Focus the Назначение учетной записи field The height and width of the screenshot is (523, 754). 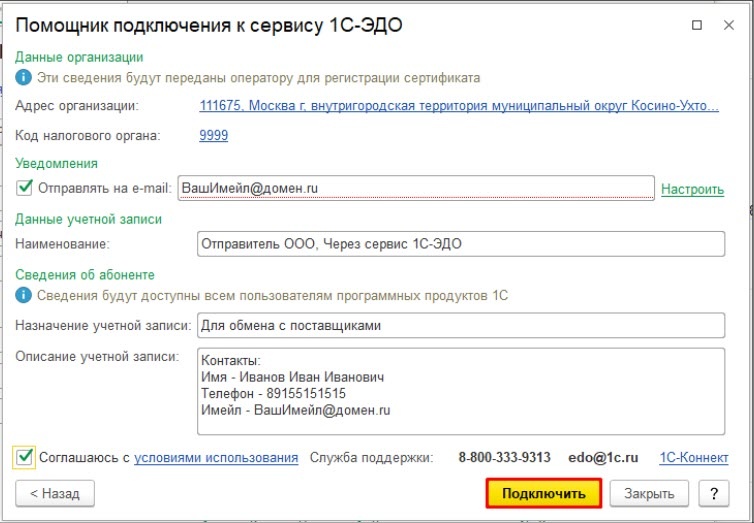(460, 325)
